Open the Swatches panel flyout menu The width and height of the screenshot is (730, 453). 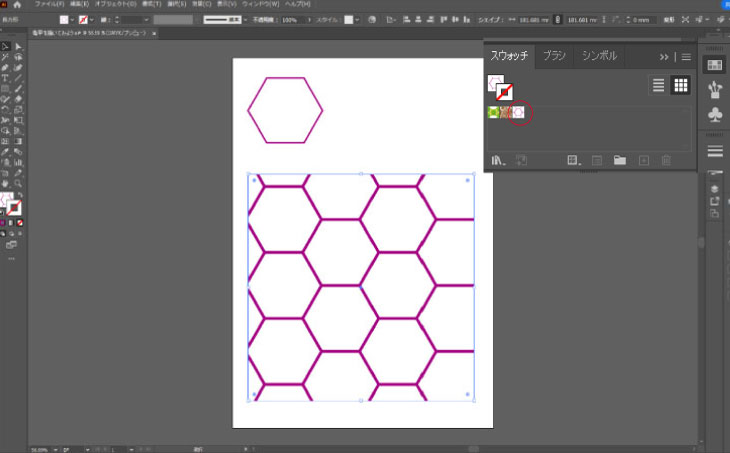tap(686, 57)
